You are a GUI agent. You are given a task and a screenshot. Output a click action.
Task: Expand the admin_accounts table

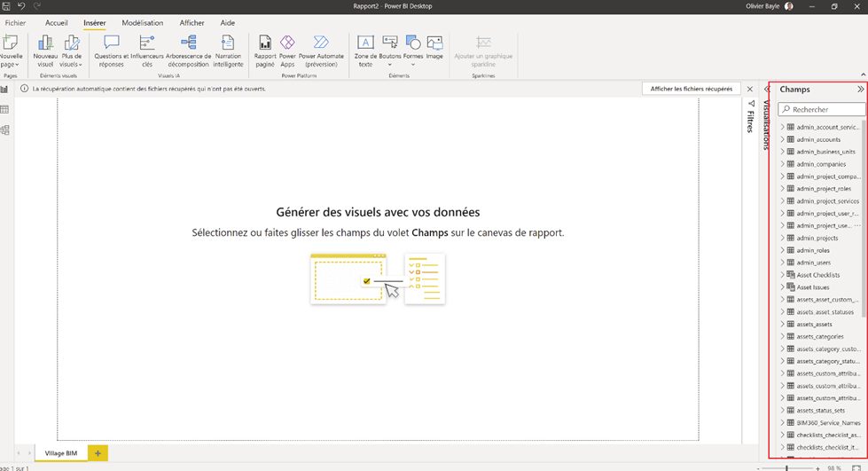point(783,139)
